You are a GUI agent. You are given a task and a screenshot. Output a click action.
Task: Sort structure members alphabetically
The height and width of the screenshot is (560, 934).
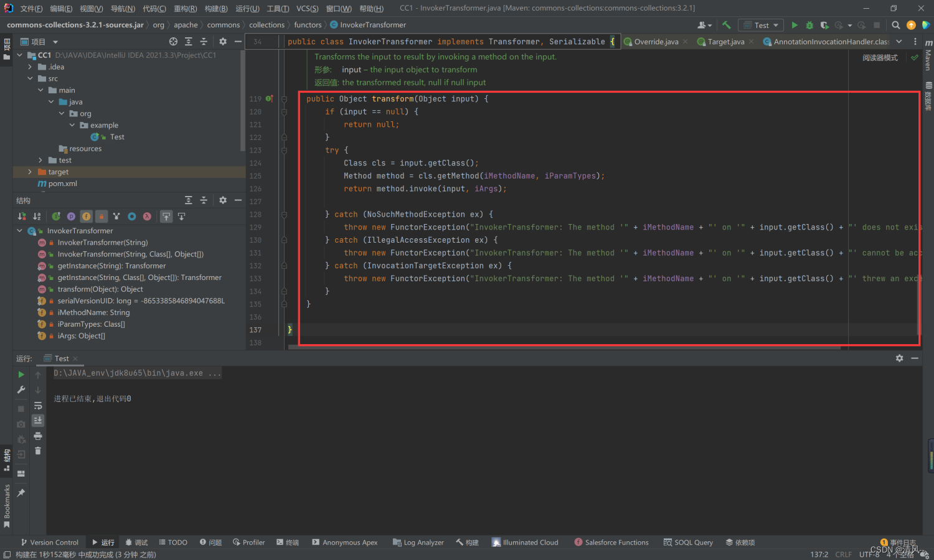tap(37, 217)
